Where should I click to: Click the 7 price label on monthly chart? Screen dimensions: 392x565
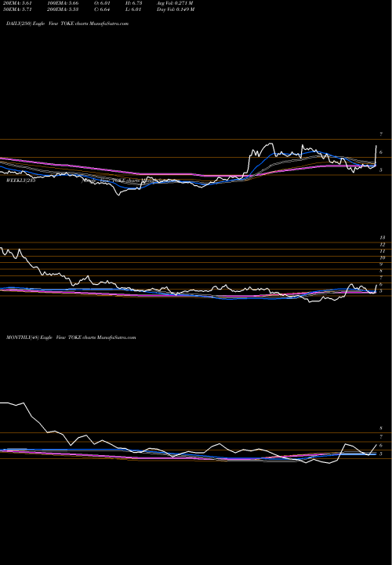coord(381,437)
